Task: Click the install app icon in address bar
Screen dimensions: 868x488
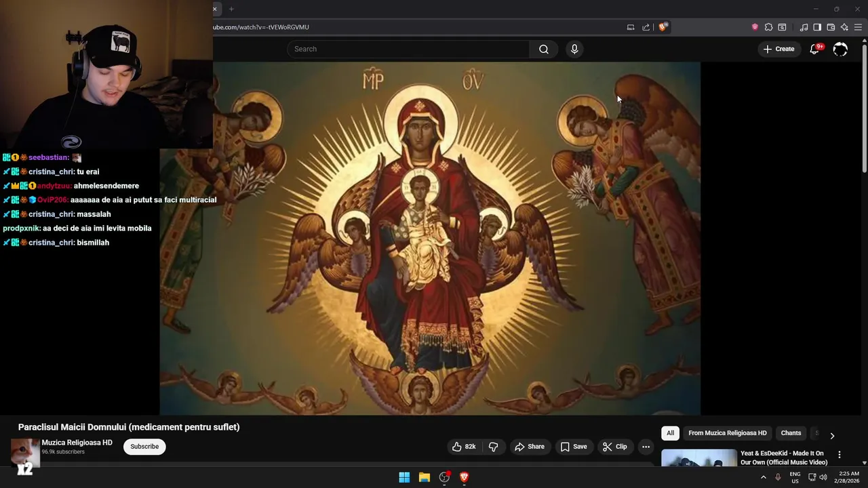Action: (x=631, y=27)
